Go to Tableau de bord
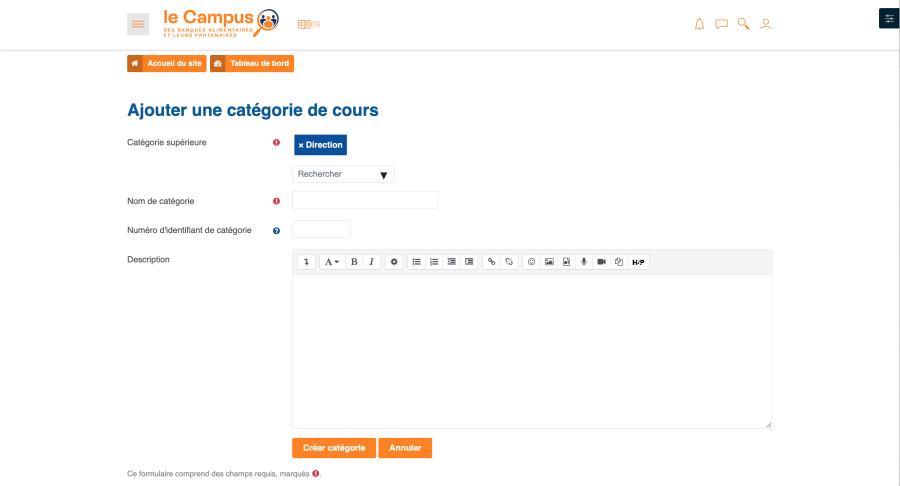This screenshot has width=900, height=486. pyautogui.click(x=252, y=64)
